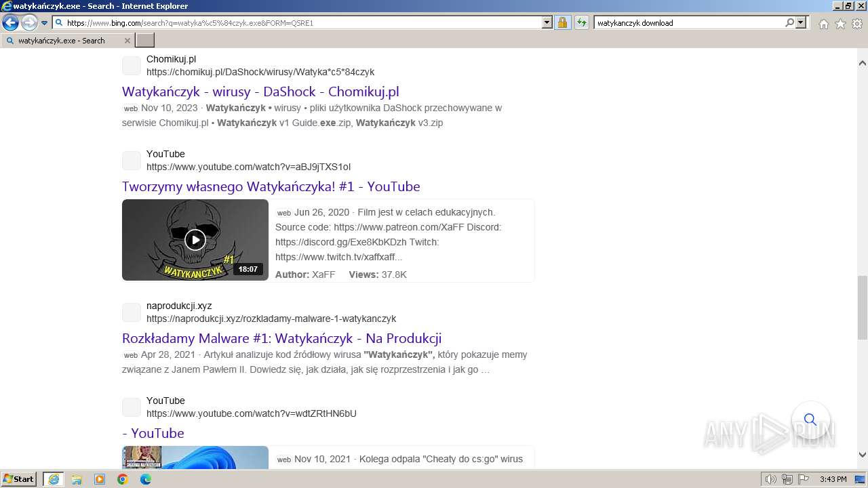
Task: Click the naprodukcji.xyz rozkladamy-malware URL
Action: [271, 319]
